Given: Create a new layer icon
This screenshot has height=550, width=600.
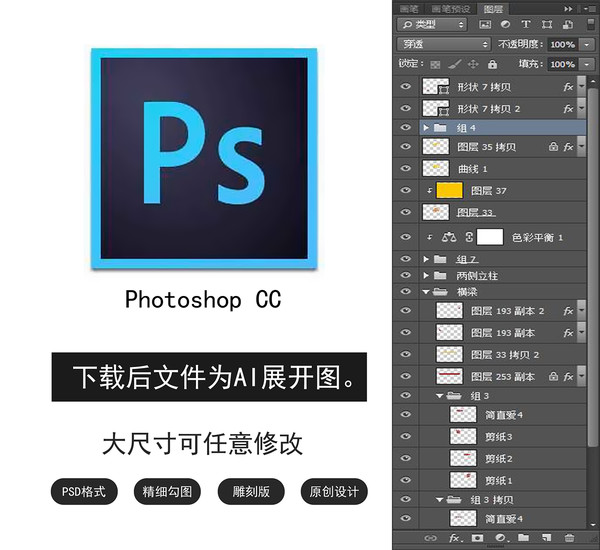Looking at the screenshot, I should point(546,538).
